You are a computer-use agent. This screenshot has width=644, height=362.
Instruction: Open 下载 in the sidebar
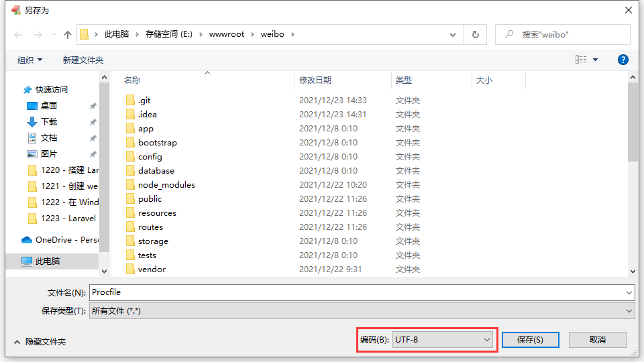tap(42, 121)
